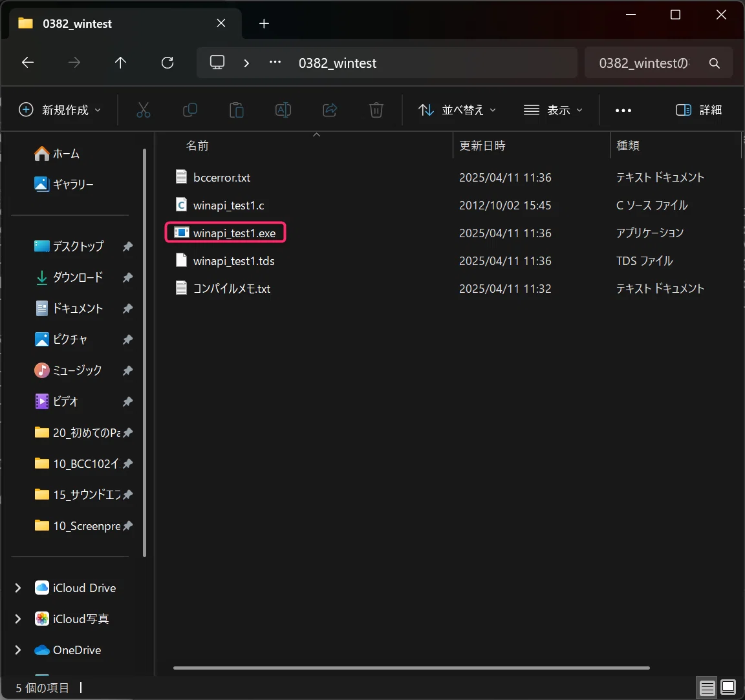Screen dimensions: 745x700
Task: Click the C source file icon
Action: [x=181, y=205]
